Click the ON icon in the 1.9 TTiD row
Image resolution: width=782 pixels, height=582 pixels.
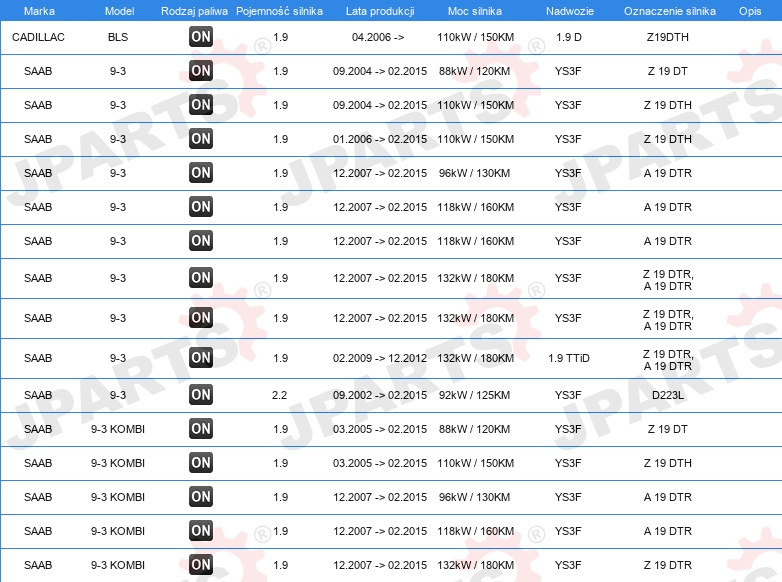[201, 358]
